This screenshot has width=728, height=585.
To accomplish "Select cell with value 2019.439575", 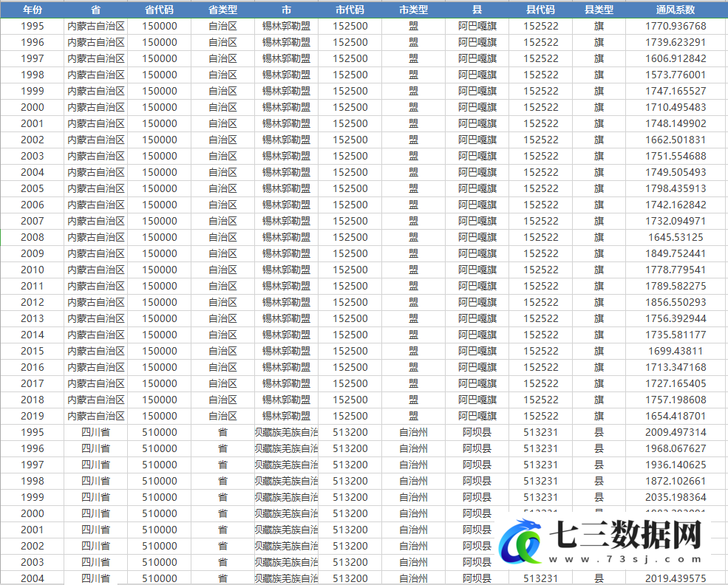I will click(x=676, y=578).
